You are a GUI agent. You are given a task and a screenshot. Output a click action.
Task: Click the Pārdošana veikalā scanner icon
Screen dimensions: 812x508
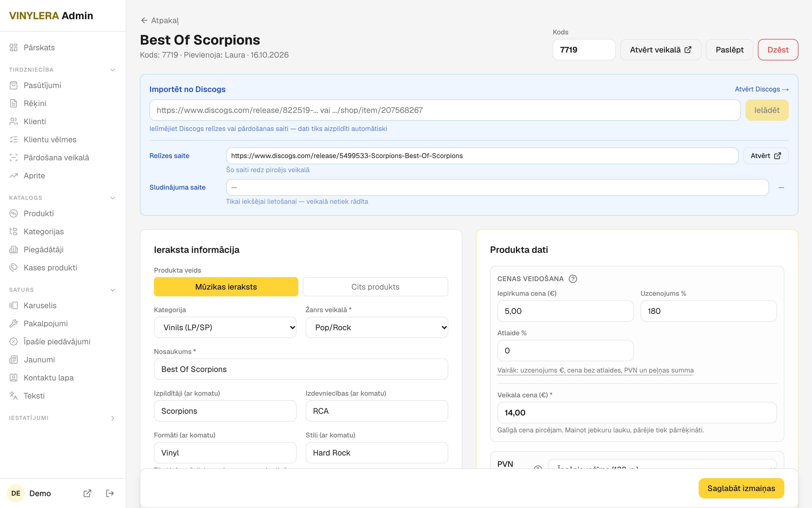(x=14, y=157)
